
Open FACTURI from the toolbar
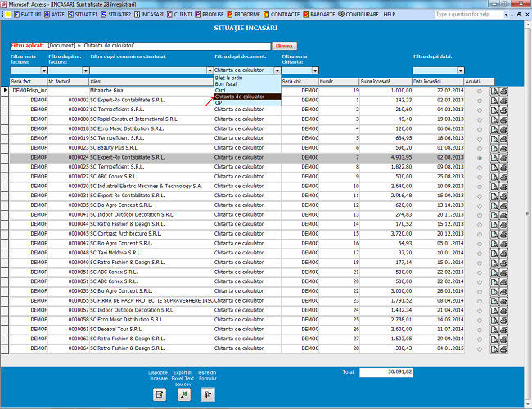click(27, 15)
